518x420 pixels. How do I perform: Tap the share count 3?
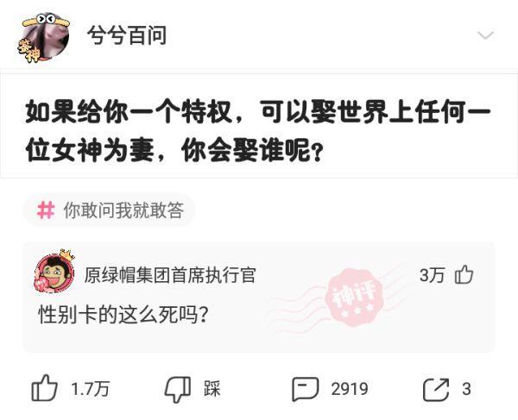coord(466,389)
